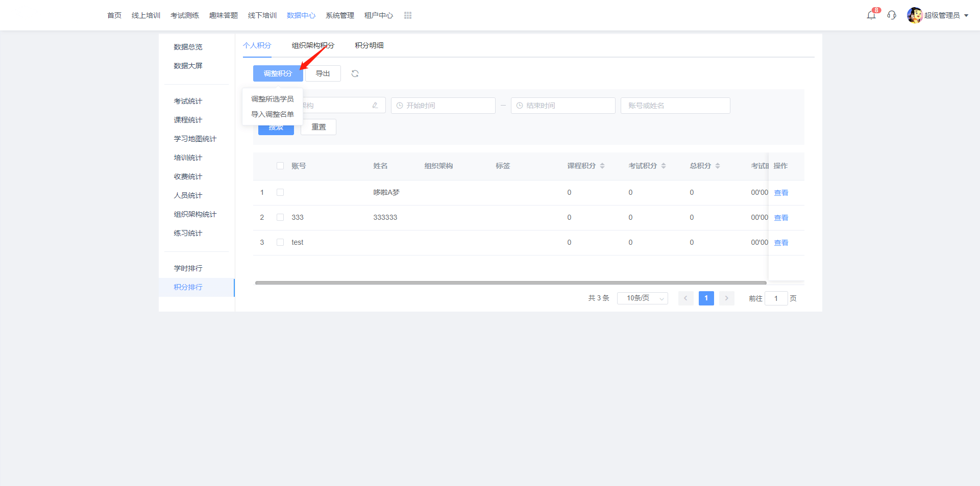The width and height of the screenshot is (980, 486).
Task: Click the 超级管理员 user avatar
Action: coord(914,15)
